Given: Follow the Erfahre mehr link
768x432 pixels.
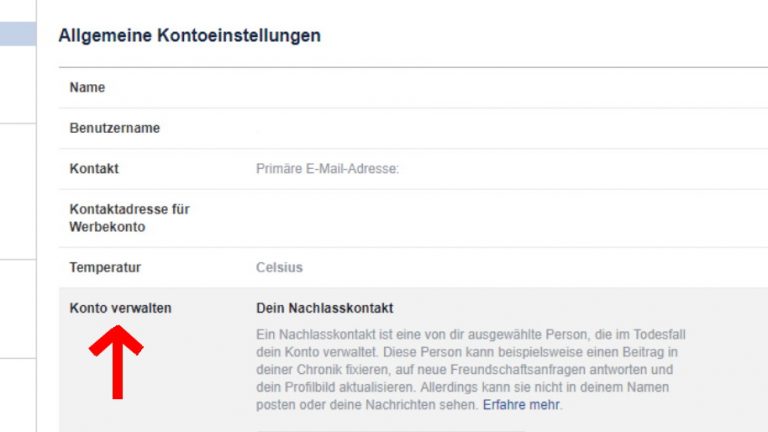Looking at the screenshot, I should [x=521, y=406].
